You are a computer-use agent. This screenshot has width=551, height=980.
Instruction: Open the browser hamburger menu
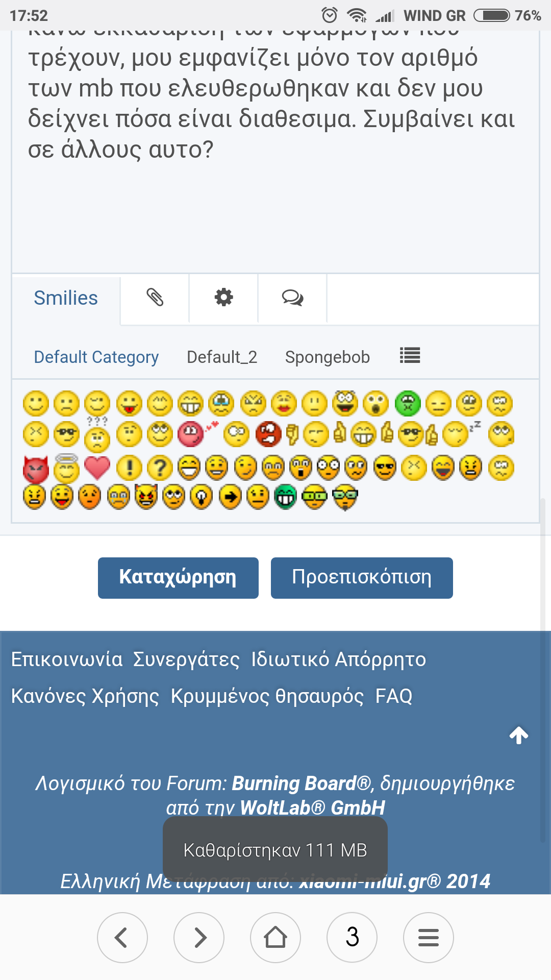point(429,938)
